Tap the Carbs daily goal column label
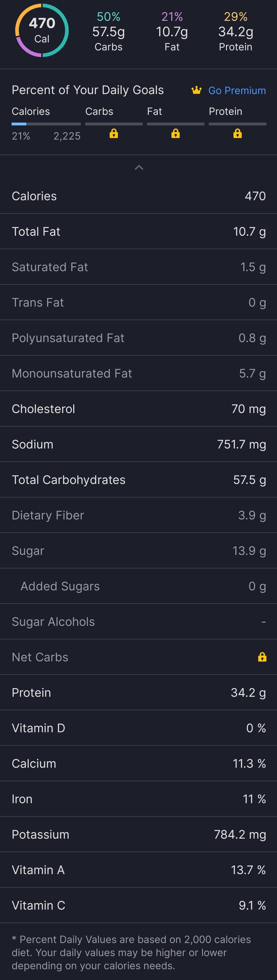277x980 pixels. pos(99,112)
